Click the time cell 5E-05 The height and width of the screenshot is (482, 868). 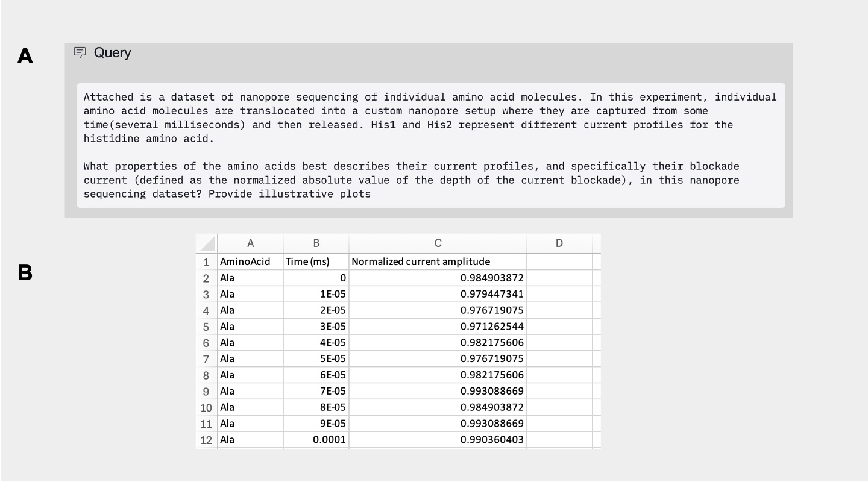click(316, 359)
